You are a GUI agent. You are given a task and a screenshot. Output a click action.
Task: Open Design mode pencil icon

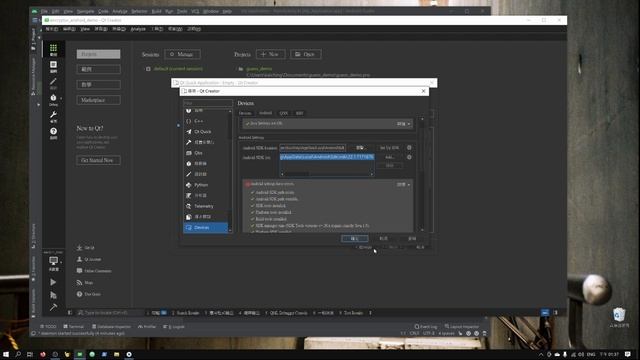pyautogui.click(x=53, y=83)
